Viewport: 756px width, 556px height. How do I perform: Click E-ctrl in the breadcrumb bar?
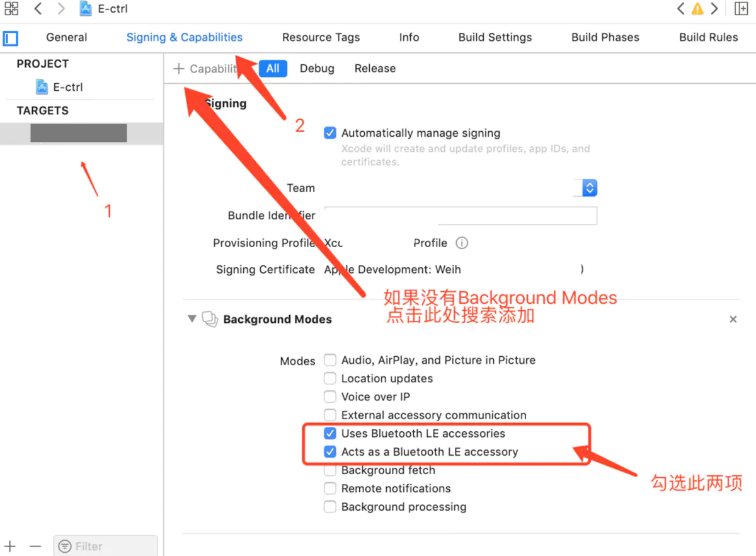[113, 9]
